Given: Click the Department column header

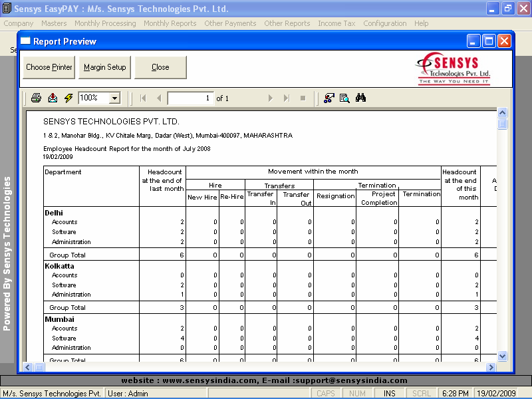Looking at the screenshot, I should pos(63,172).
